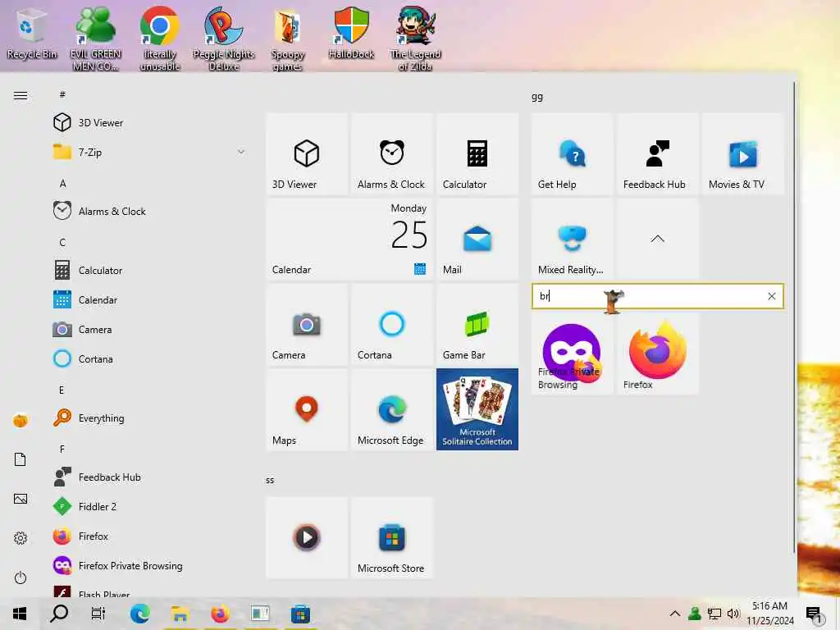
Task: Click the # section header
Action: [62, 95]
